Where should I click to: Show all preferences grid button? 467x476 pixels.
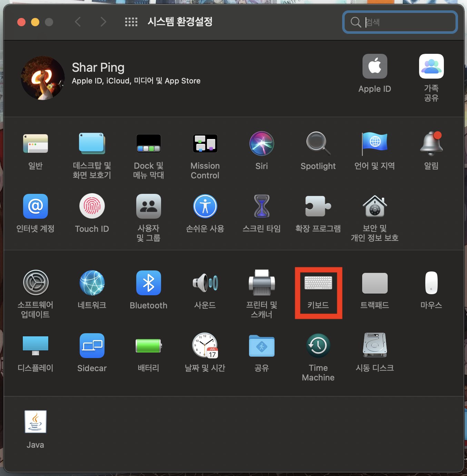coord(131,22)
